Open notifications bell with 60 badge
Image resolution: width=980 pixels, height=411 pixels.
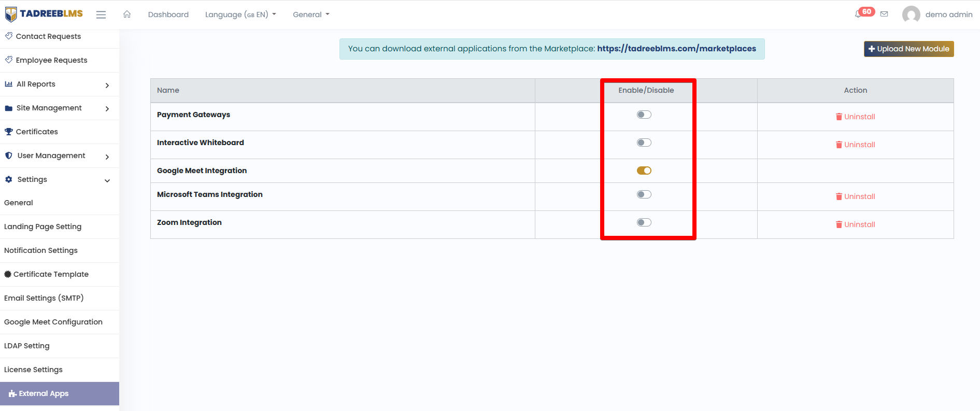[x=864, y=13]
